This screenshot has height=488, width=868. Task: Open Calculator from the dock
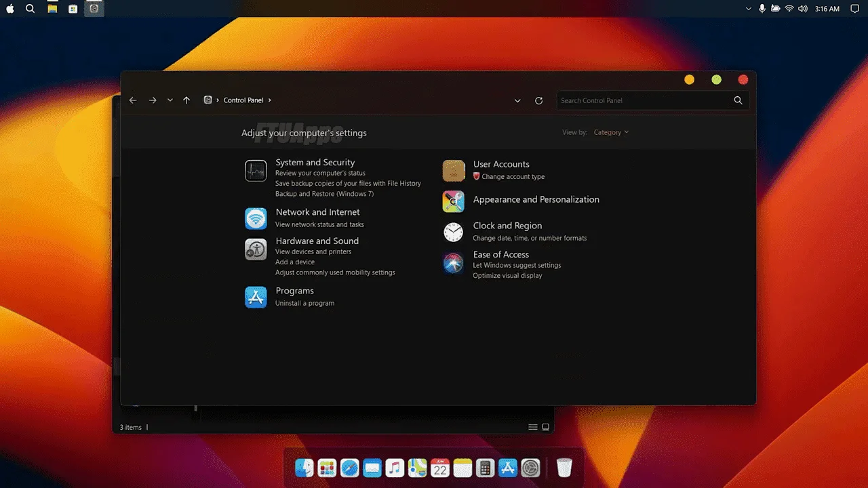click(485, 468)
